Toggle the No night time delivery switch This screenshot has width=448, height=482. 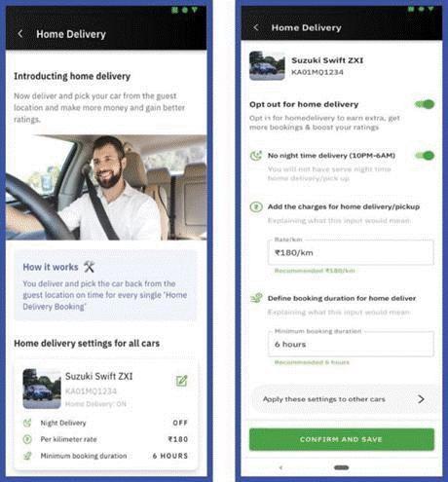pyautogui.click(x=425, y=156)
